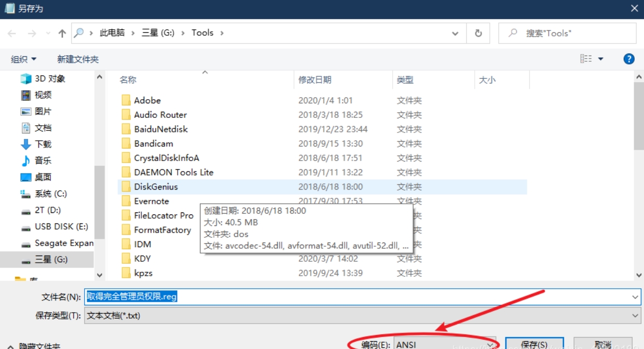Open 系统 (C:) drive
Viewport: 644px width, 349px height.
point(50,194)
